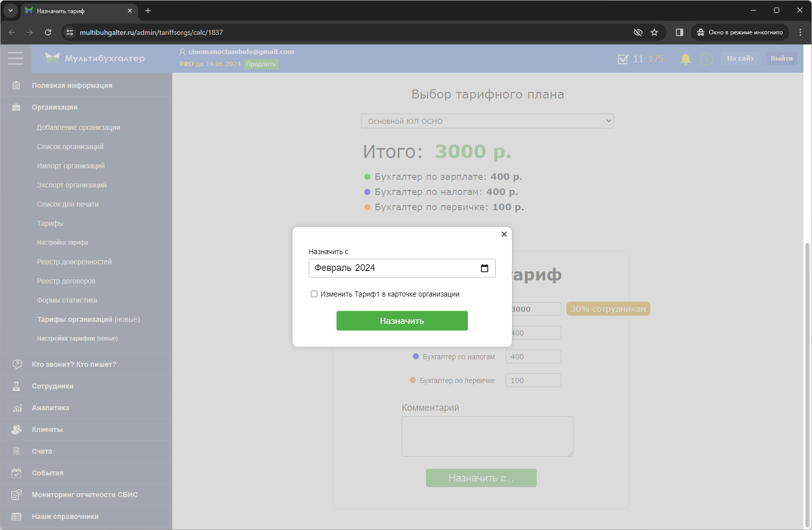Click the green info circle icon
812x530 pixels.
tap(706, 59)
